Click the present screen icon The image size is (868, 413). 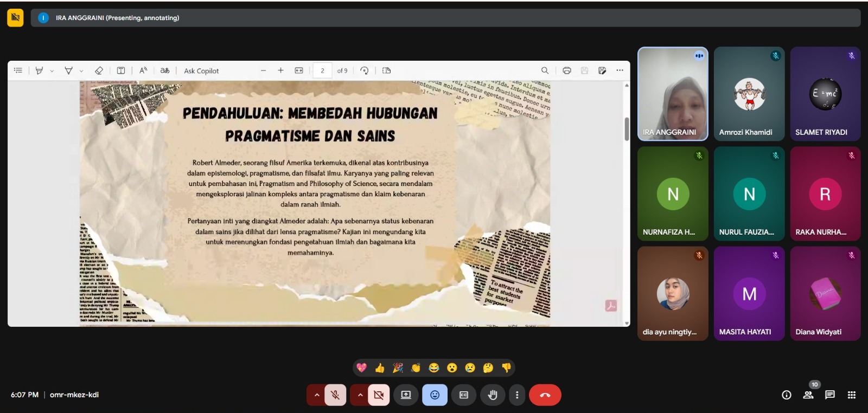click(406, 395)
